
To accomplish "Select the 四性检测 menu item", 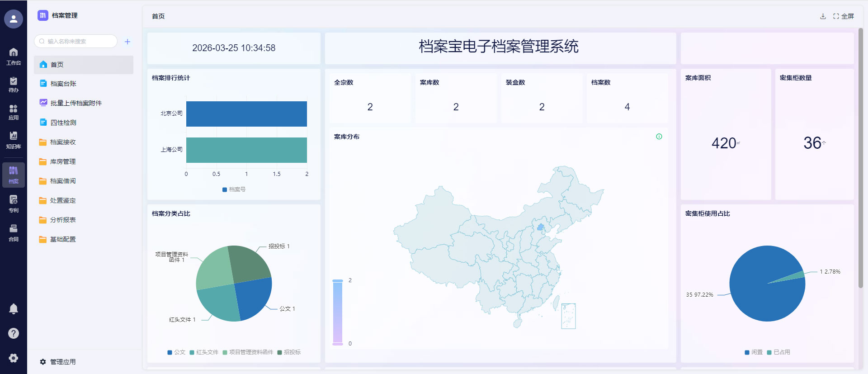I will [x=63, y=123].
